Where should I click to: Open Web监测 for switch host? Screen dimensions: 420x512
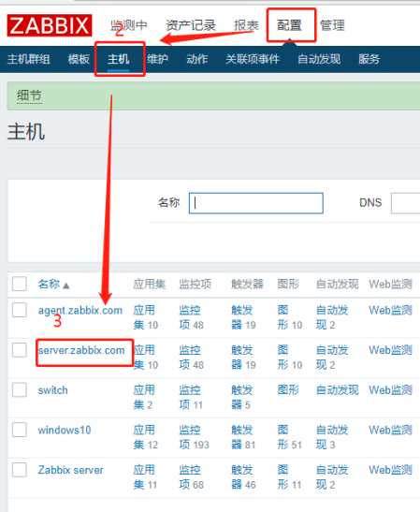[x=391, y=390]
